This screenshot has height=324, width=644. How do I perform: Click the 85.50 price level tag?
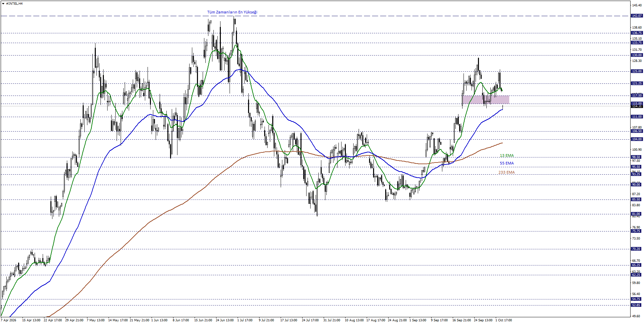(636, 200)
